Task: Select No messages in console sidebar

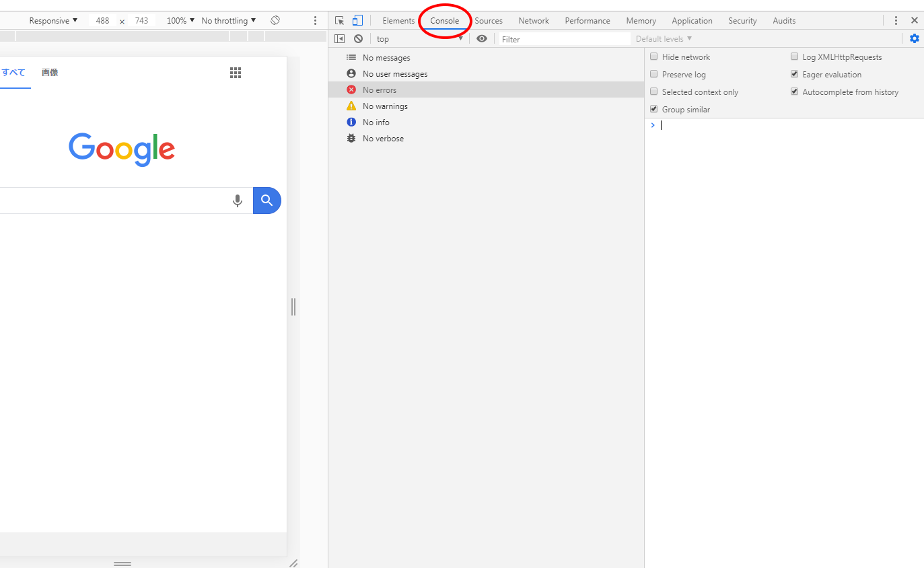Action: coord(486,58)
